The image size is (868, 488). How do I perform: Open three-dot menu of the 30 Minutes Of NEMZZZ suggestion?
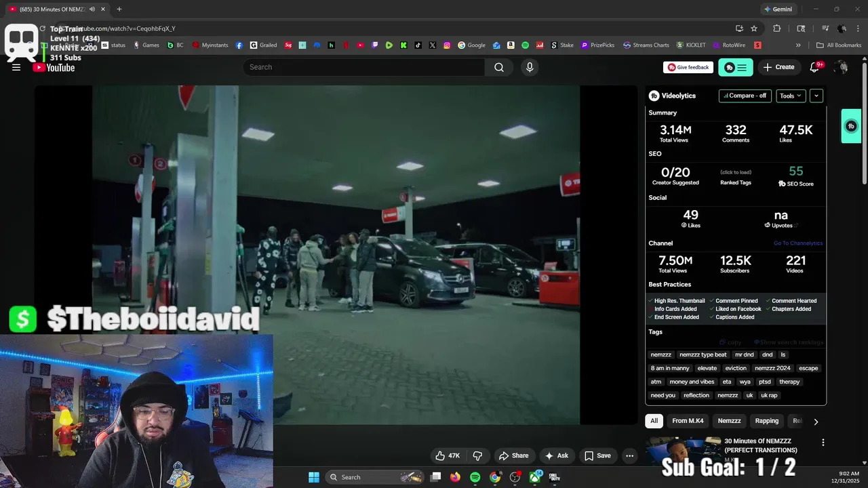tap(823, 442)
